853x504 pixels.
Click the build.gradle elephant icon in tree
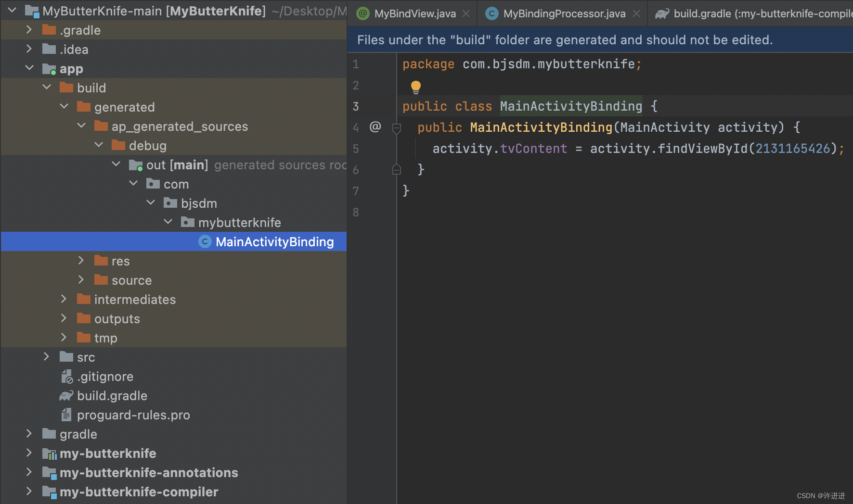pyautogui.click(x=66, y=395)
